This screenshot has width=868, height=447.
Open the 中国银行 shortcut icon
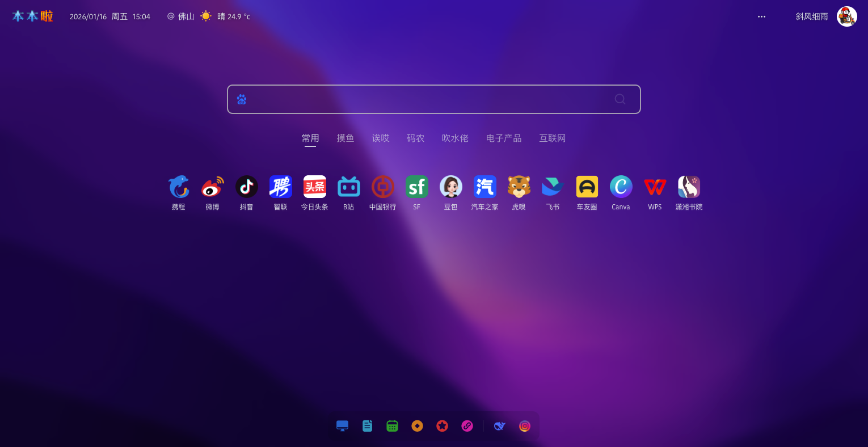pyautogui.click(x=383, y=187)
